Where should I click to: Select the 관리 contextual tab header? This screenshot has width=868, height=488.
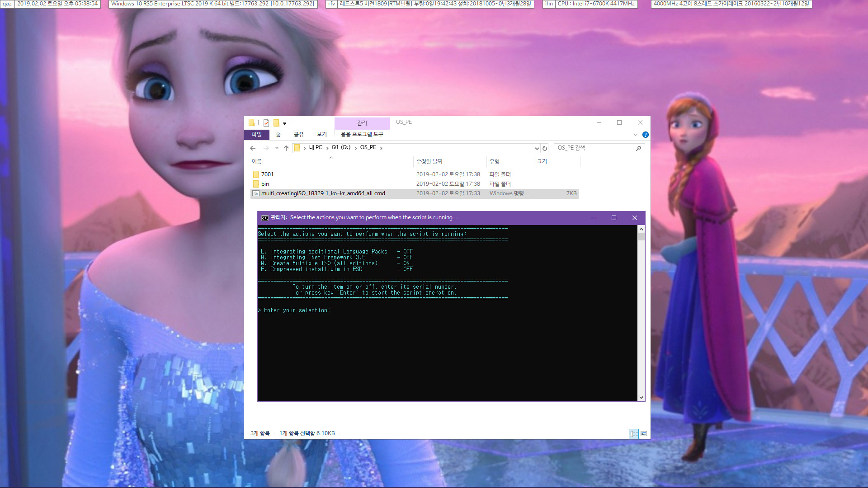point(362,123)
